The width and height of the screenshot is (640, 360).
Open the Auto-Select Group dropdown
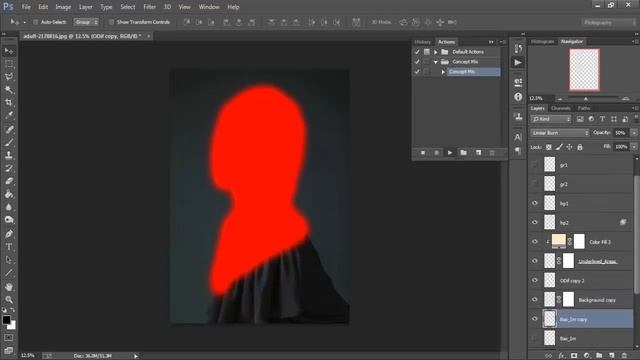point(86,22)
